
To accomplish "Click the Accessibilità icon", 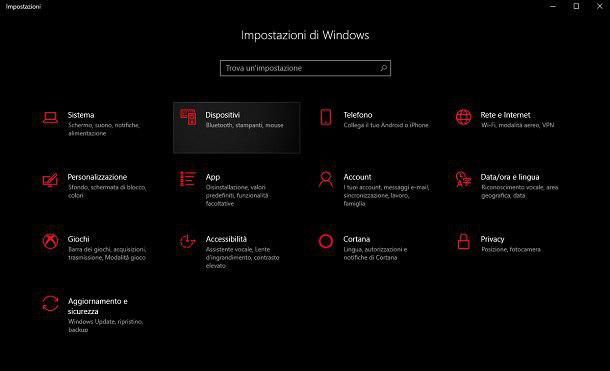I will point(188,241).
